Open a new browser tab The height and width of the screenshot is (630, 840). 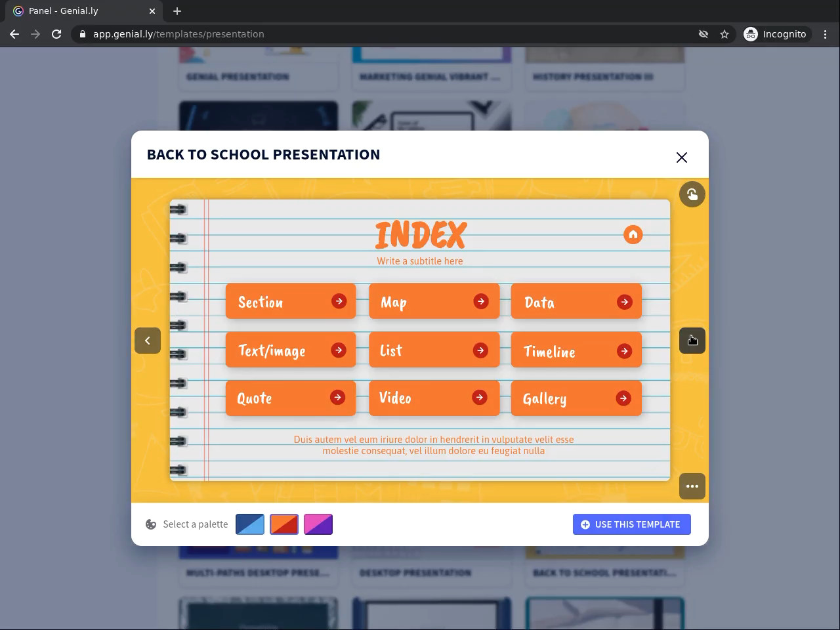pyautogui.click(x=177, y=11)
